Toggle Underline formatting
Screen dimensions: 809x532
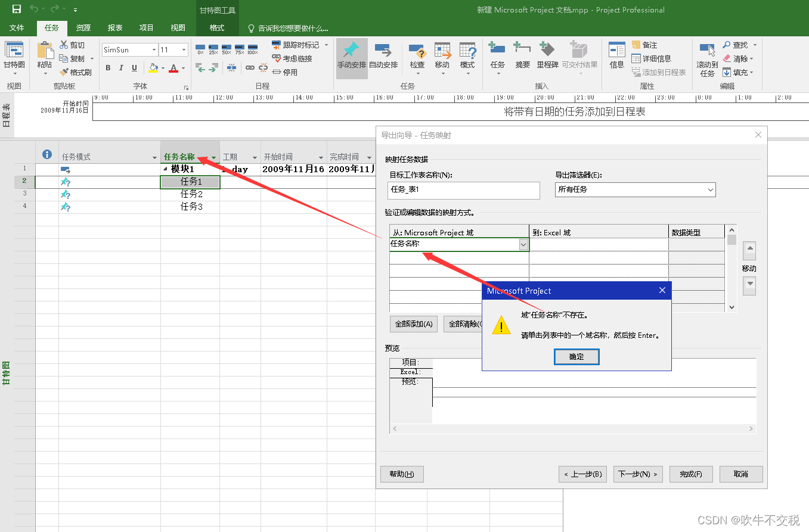click(x=134, y=68)
